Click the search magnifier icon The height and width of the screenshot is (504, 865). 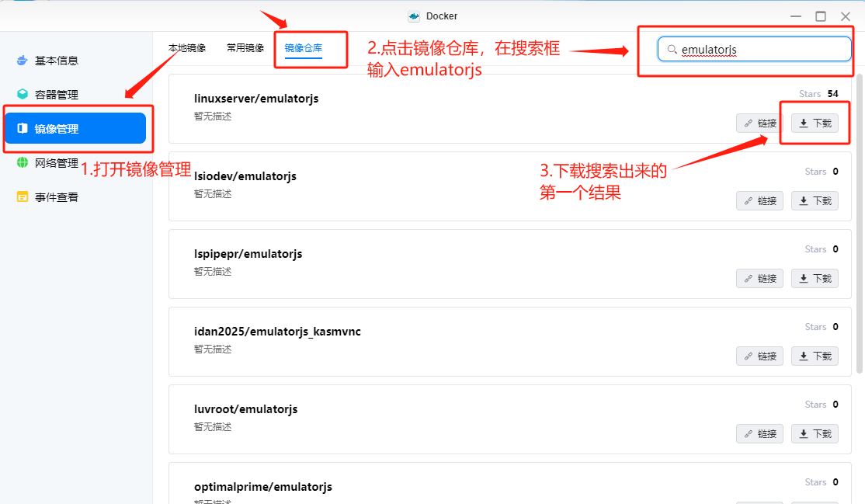[672, 49]
